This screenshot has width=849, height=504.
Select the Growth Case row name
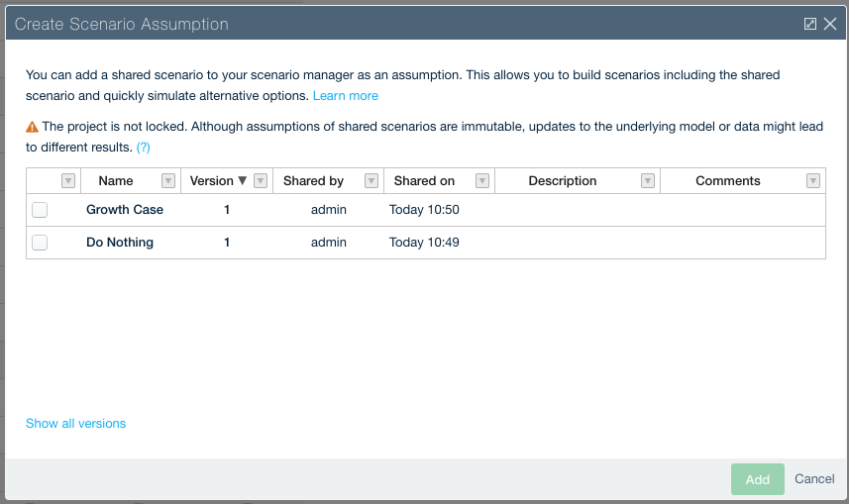pos(125,210)
